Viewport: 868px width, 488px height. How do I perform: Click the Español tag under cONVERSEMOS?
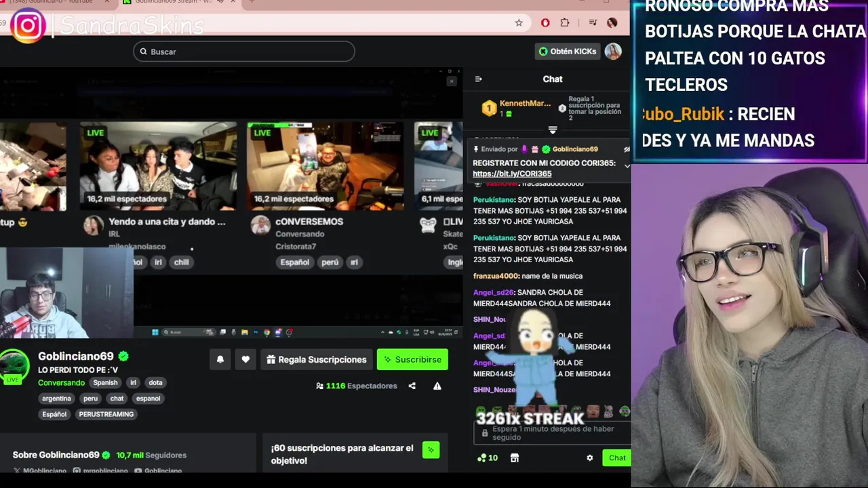coord(295,262)
